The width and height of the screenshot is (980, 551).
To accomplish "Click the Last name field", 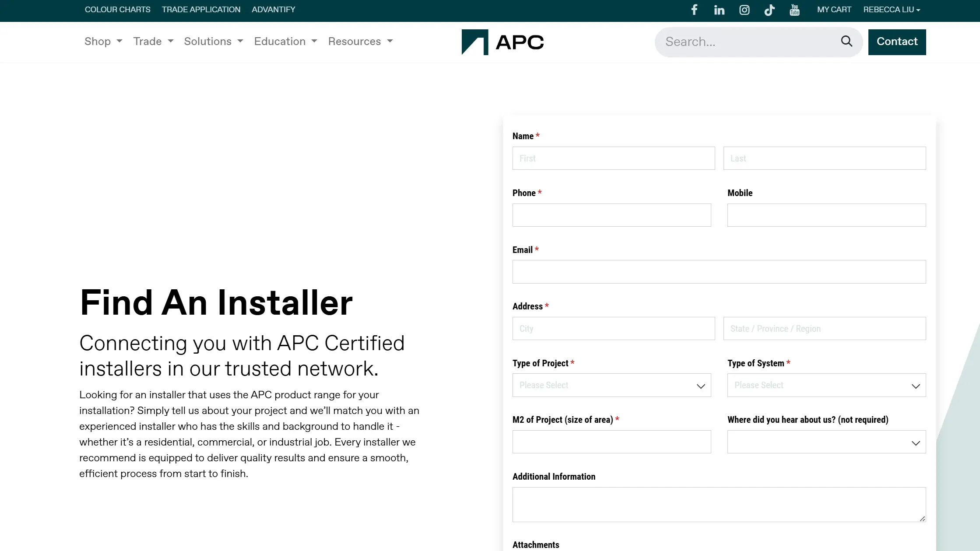I will coord(825,158).
